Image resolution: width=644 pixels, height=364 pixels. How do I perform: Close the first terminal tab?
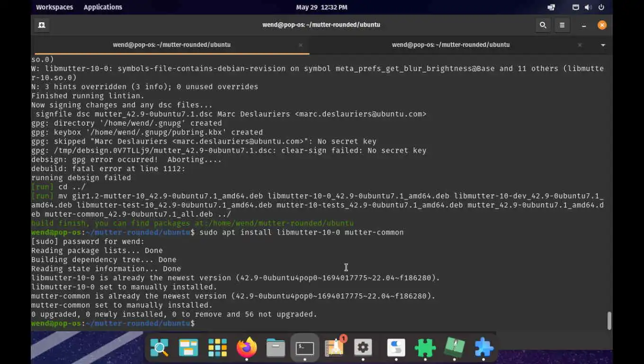click(300, 45)
